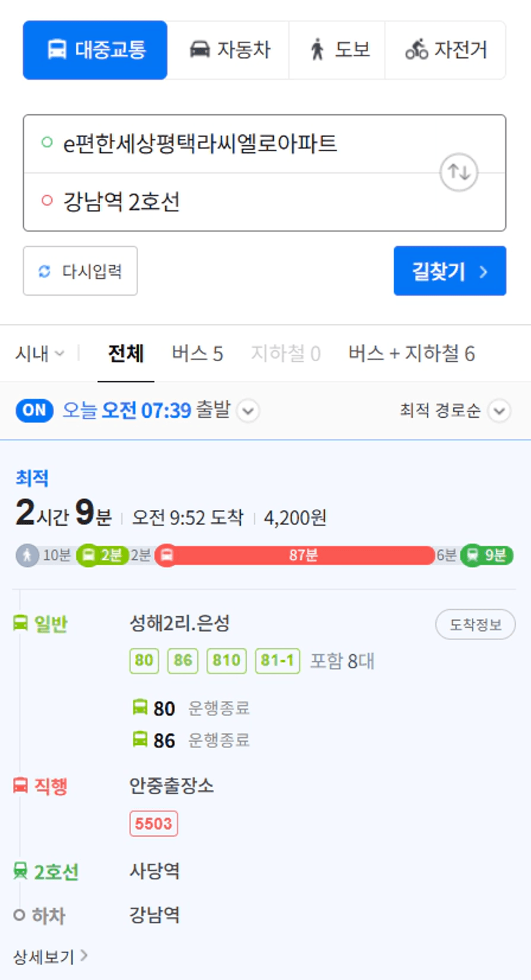Expand the departure time 07:39 dropdown arrow
The height and width of the screenshot is (980, 531).
tap(248, 411)
